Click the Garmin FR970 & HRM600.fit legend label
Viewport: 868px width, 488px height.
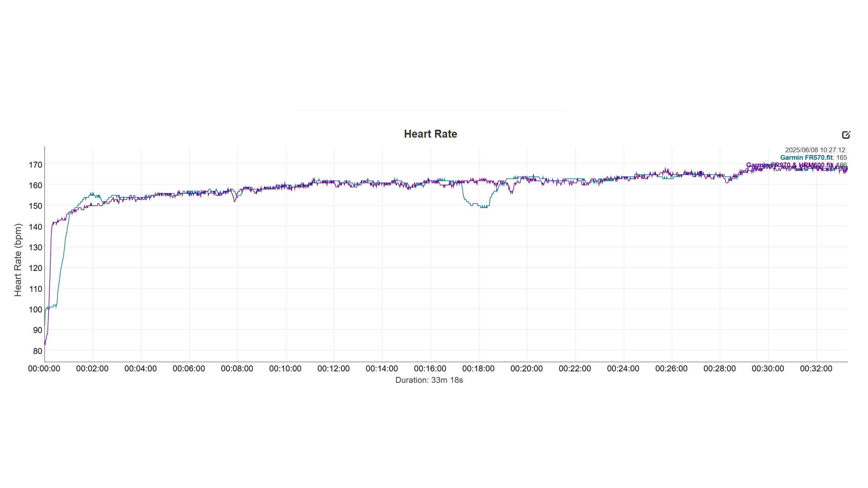(789, 165)
